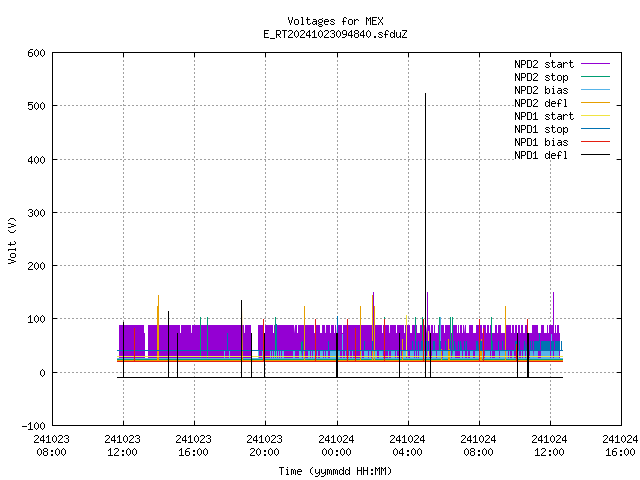Click the black NPD1 defl legend line

click(x=596, y=155)
